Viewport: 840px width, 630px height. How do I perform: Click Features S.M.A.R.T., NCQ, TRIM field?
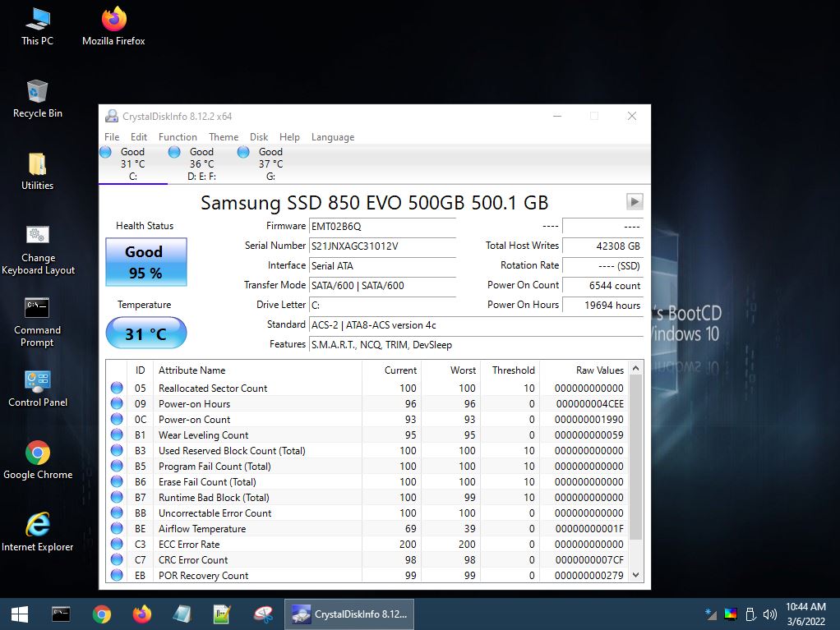[x=476, y=345]
